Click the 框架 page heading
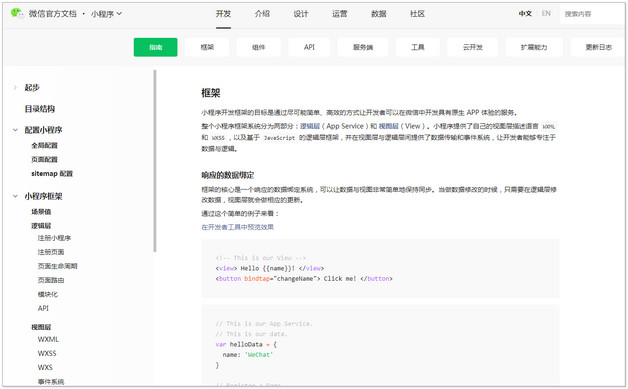The image size is (628, 389). (x=211, y=93)
